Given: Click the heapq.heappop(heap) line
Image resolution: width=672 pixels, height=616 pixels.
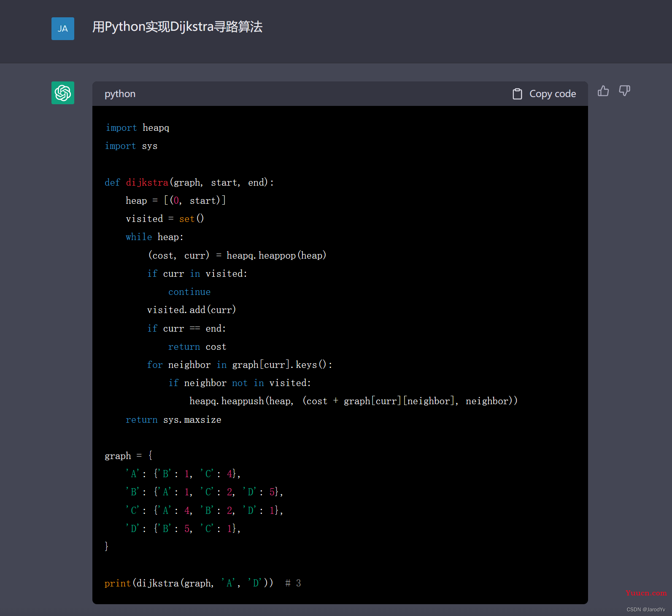Looking at the screenshot, I should click(237, 255).
